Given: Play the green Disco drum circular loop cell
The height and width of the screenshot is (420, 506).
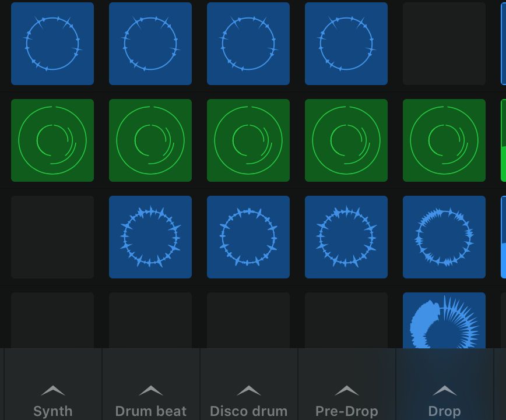Looking at the screenshot, I should [248, 140].
